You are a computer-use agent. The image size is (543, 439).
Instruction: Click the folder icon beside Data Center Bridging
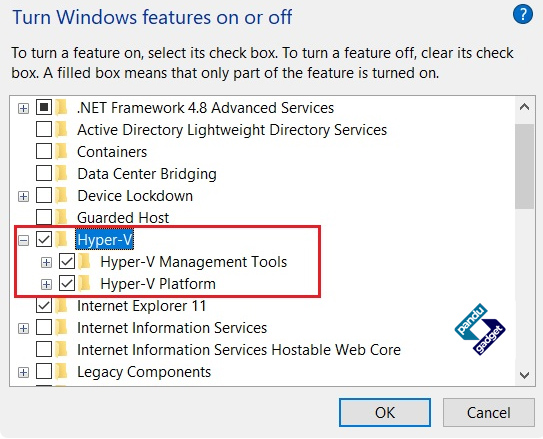click(62, 173)
